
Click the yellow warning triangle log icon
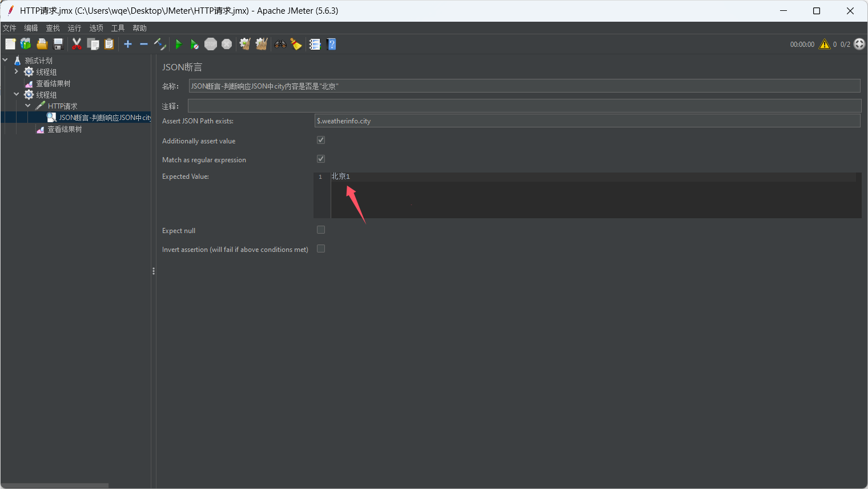[825, 44]
